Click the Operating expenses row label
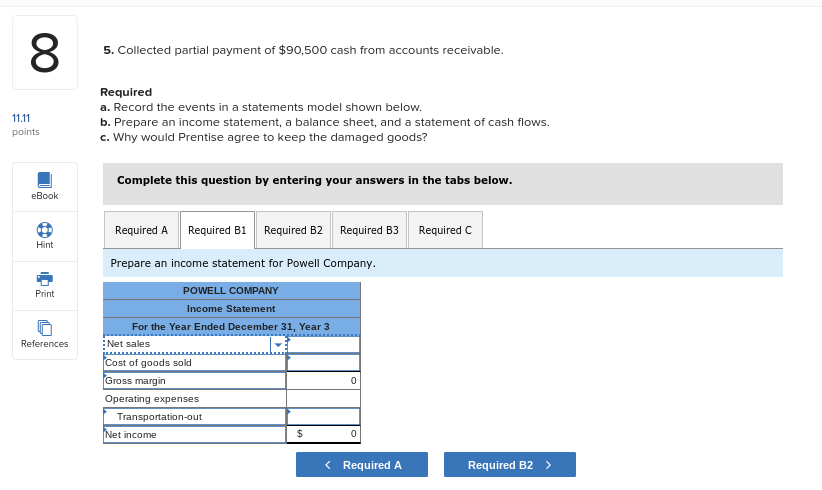The width and height of the screenshot is (822, 490). 152,399
